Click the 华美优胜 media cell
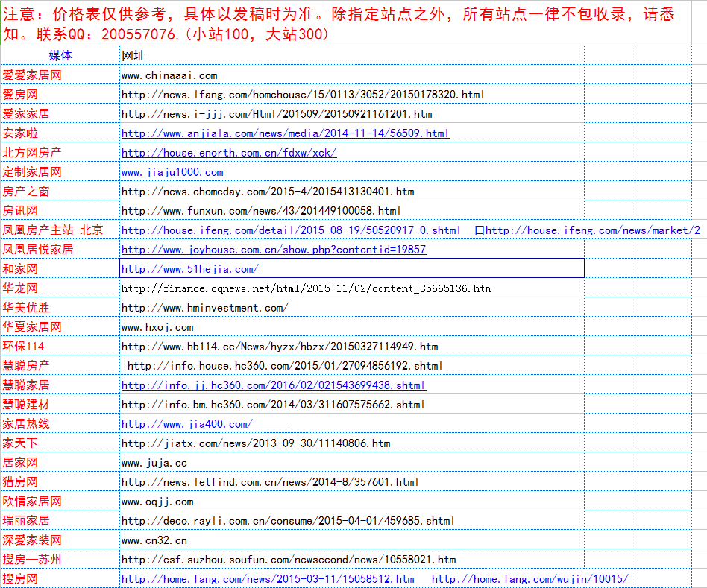Viewport: 707px width, 588px height. coord(60,307)
